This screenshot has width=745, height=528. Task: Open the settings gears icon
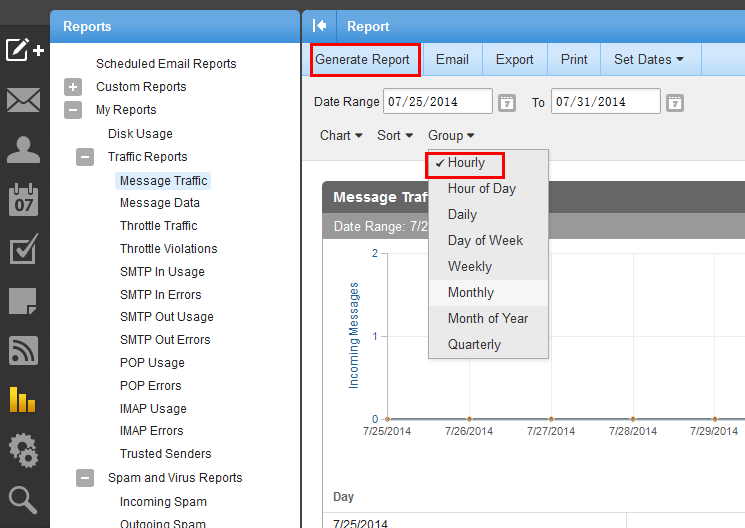pyautogui.click(x=24, y=450)
